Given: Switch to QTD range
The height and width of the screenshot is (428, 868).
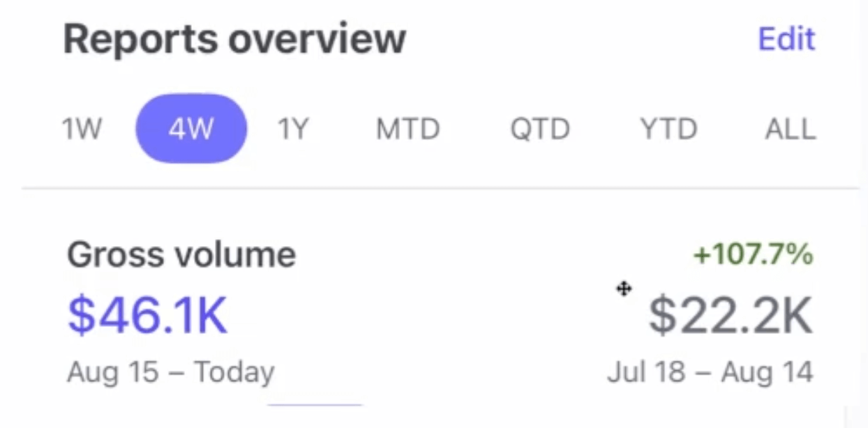Looking at the screenshot, I should pos(539,129).
